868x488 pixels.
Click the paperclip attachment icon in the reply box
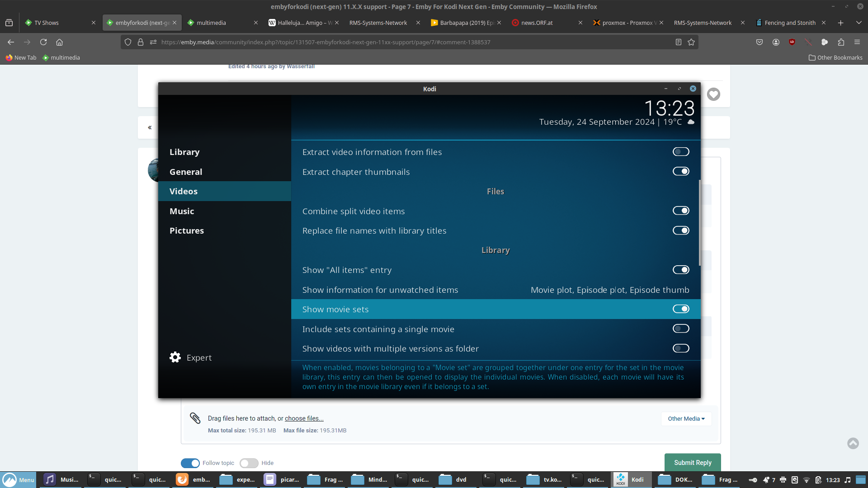(196, 418)
